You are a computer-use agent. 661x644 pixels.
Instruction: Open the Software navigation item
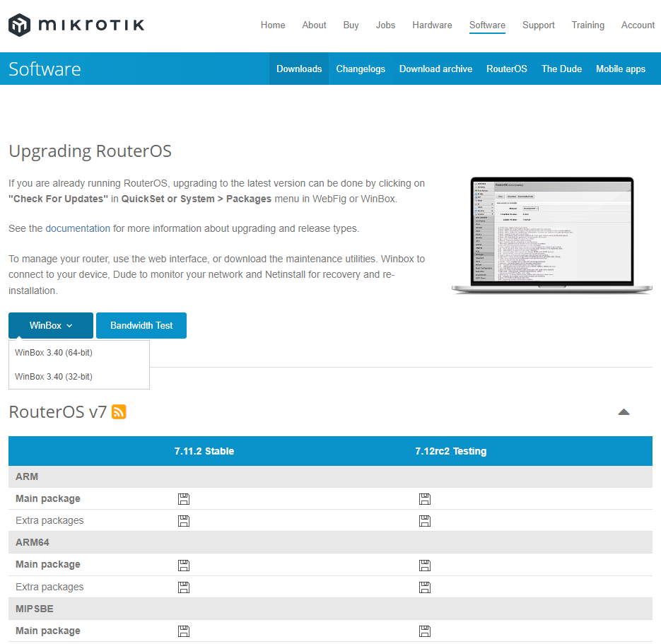487,25
